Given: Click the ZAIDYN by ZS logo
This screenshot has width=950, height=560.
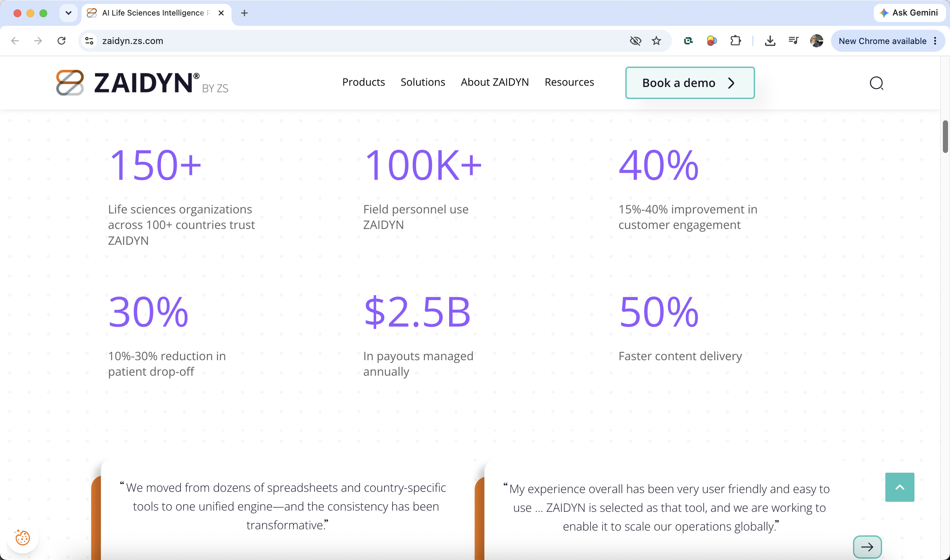Looking at the screenshot, I should coord(142,82).
